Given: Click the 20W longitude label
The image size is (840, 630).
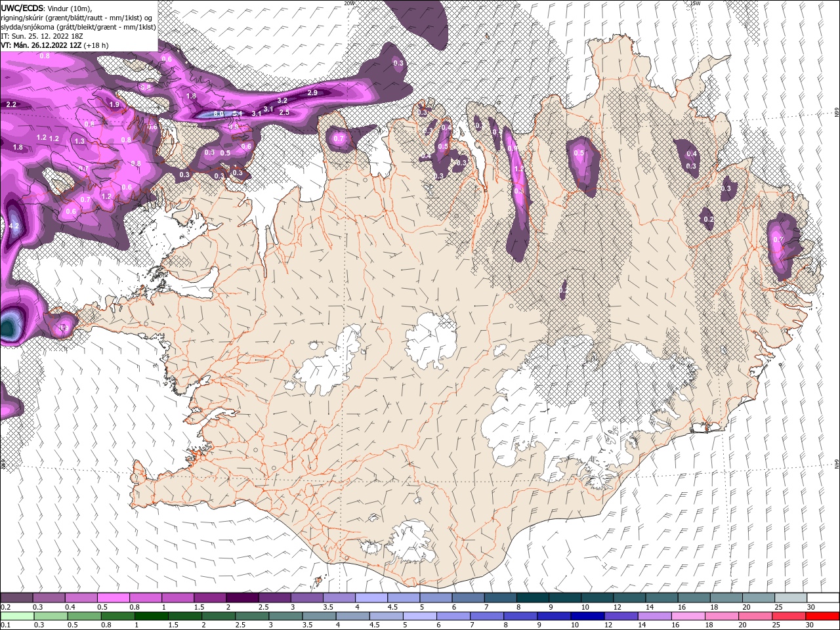Looking at the screenshot, I should 349,3.
